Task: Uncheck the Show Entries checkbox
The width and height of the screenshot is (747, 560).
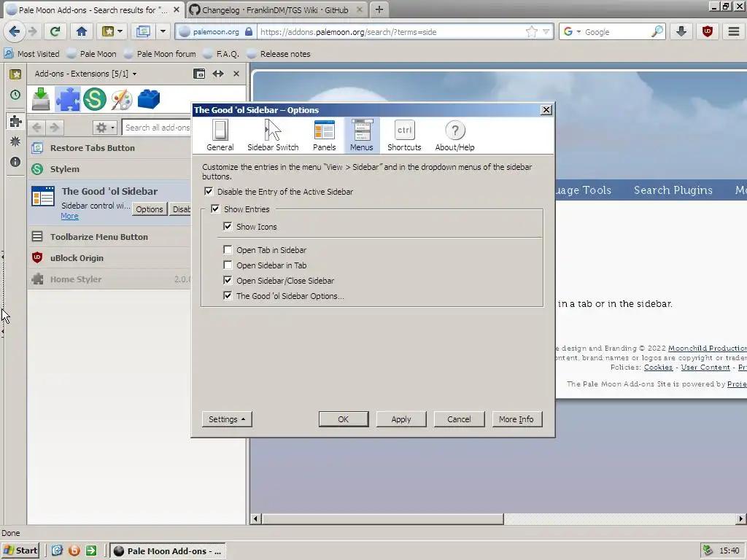Action: tap(215, 209)
